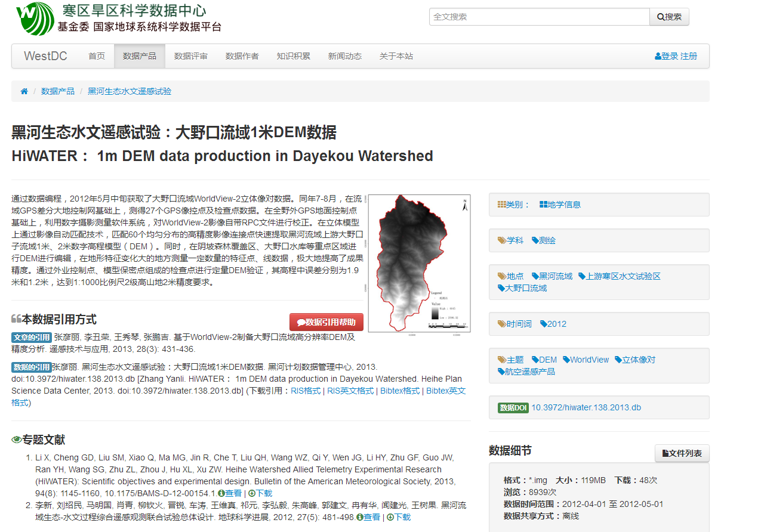Screen dimensions: 764x532
Task: Click the green 数据DOI badge
Action: (x=513, y=408)
